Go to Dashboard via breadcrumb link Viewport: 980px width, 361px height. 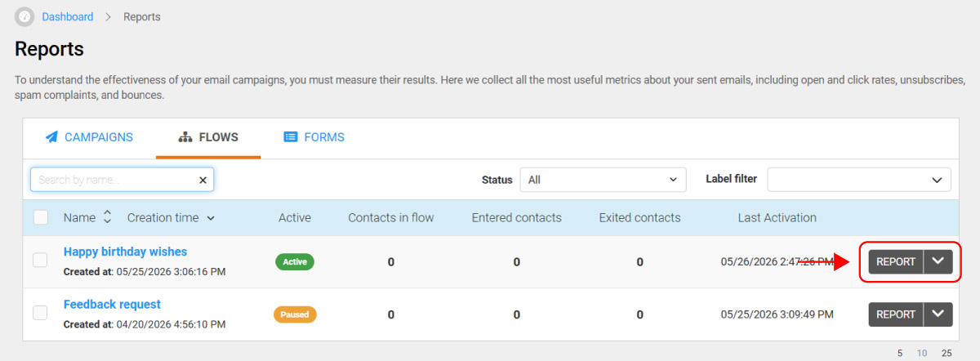click(x=68, y=16)
